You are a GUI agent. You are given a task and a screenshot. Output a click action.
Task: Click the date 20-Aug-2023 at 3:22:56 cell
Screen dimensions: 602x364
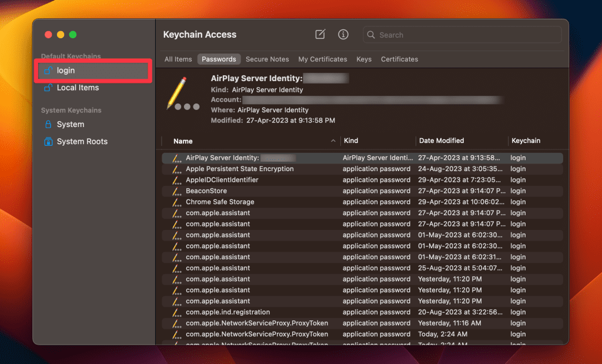pos(460,312)
